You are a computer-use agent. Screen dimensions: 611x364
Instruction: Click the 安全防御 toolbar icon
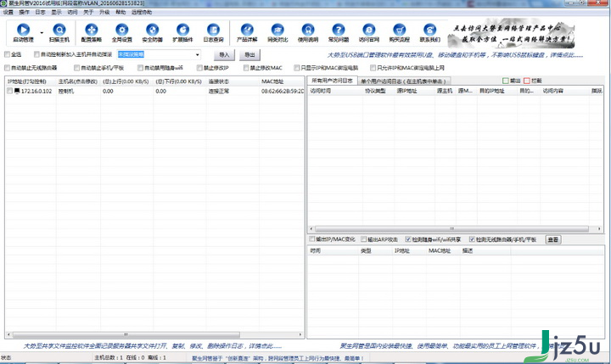pyautogui.click(x=152, y=30)
